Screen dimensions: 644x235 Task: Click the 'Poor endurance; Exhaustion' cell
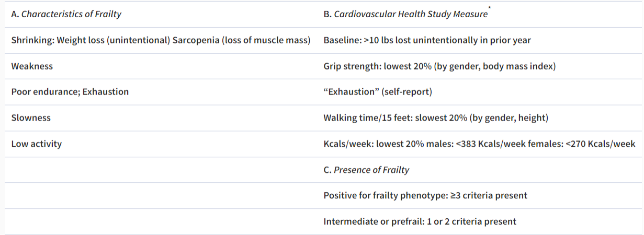point(70,92)
